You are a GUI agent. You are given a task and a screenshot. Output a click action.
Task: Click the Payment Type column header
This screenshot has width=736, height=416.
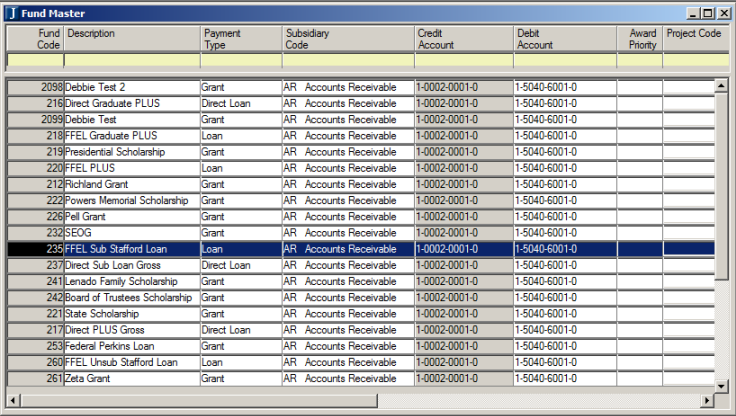[x=240, y=39]
